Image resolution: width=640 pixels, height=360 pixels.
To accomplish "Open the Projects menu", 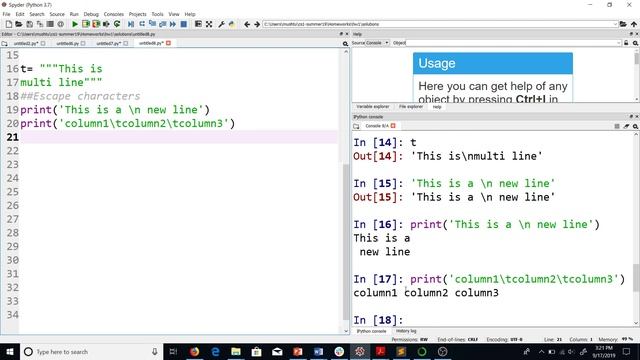I will [x=138, y=14].
